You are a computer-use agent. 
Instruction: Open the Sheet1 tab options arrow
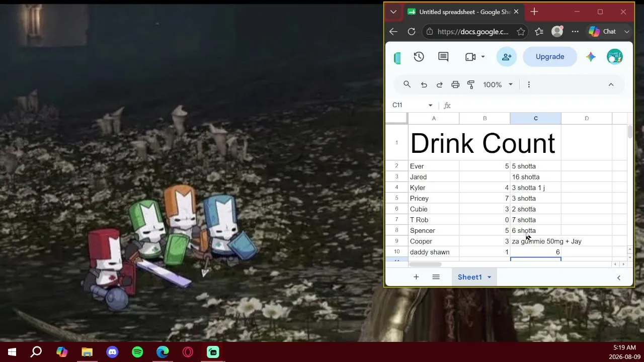click(489, 277)
